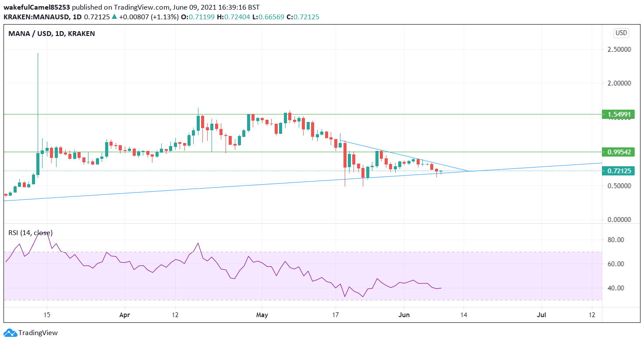Click the RSI 60.00 axis value
644x343 pixels.
coord(616,264)
